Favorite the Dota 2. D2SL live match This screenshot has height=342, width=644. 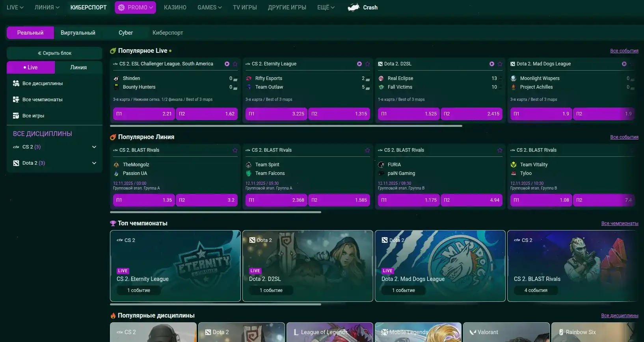point(500,64)
